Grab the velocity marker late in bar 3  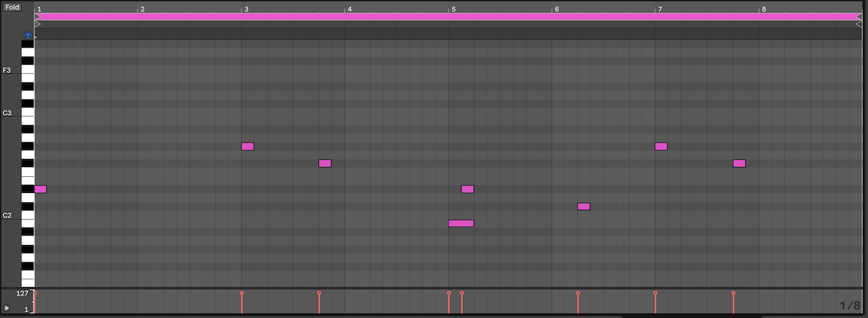click(319, 293)
